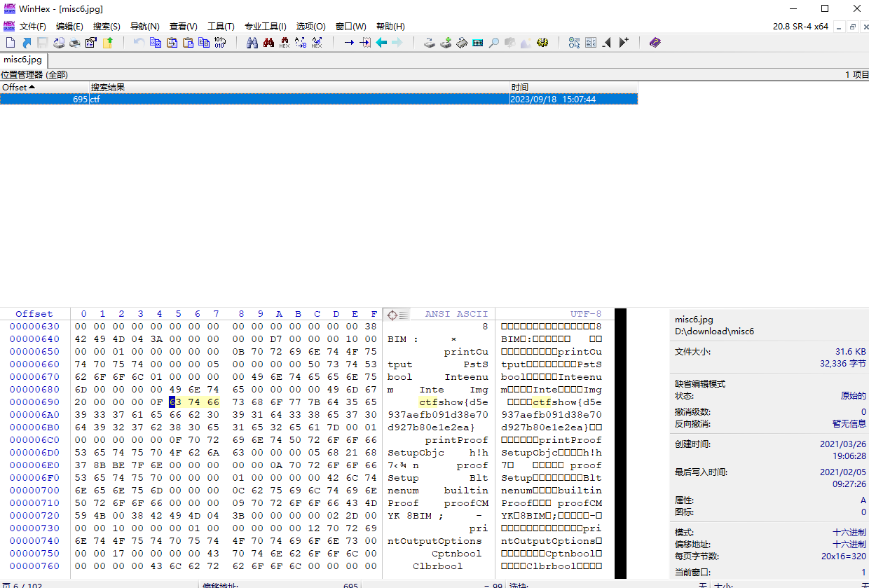
Task: Click the left triangle with minus icon
Action: point(606,43)
